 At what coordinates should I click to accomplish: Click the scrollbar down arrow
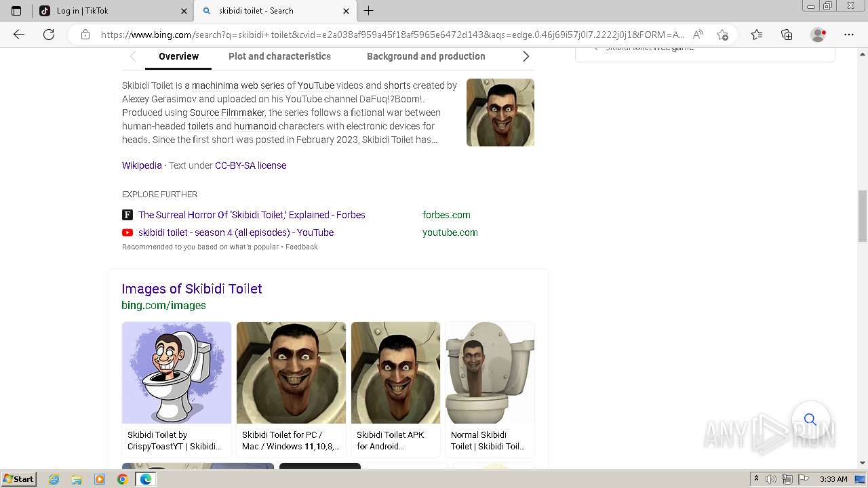[x=863, y=463]
